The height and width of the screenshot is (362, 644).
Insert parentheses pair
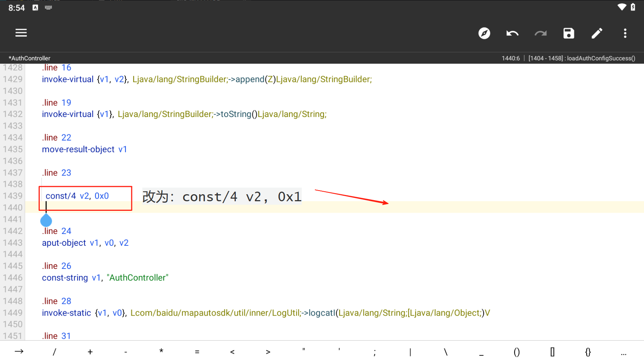point(517,352)
